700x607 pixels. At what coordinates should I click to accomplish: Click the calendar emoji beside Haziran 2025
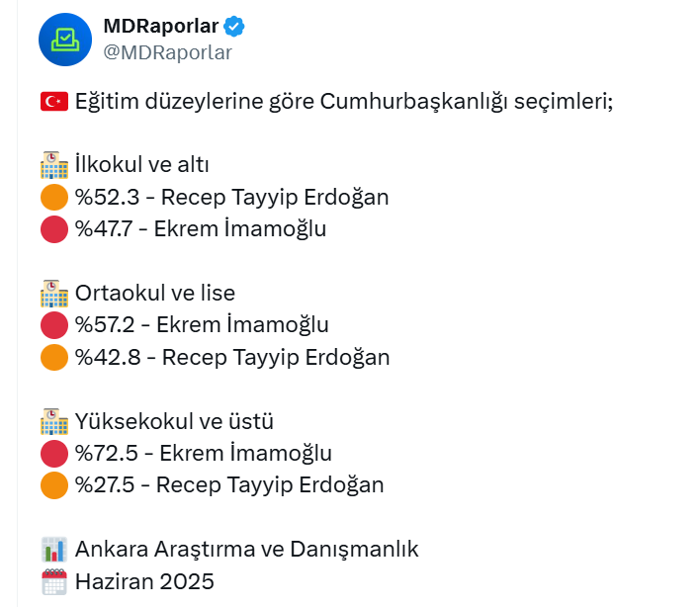[x=54, y=581]
